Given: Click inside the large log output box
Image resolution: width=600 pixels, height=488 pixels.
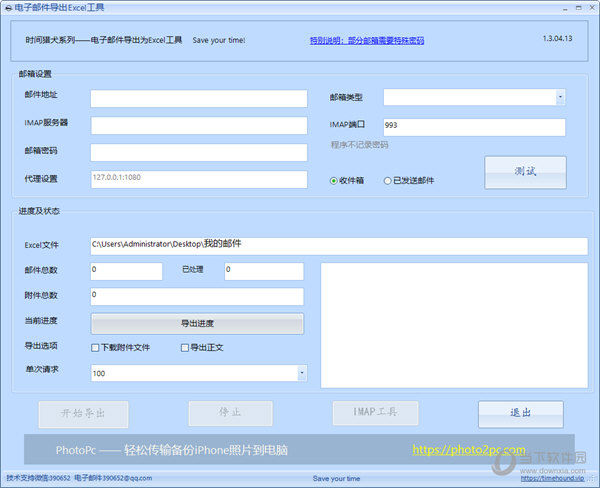Looking at the screenshot, I should [454, 325].
